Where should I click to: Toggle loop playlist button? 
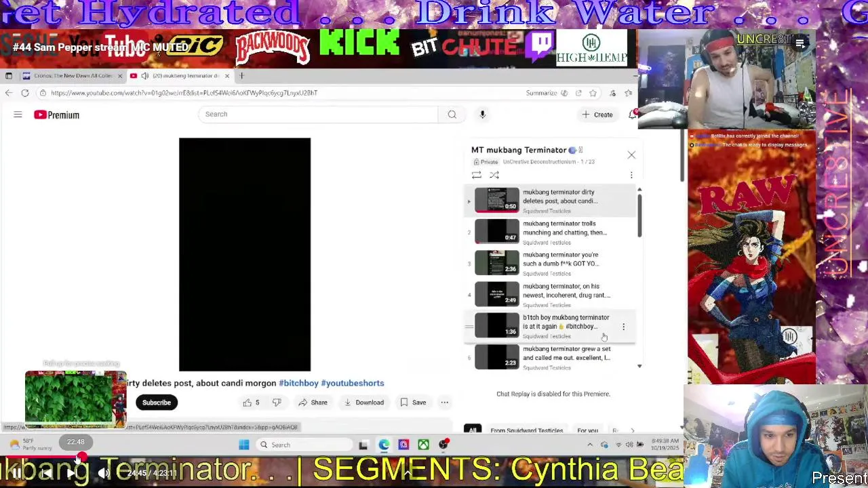477,175
